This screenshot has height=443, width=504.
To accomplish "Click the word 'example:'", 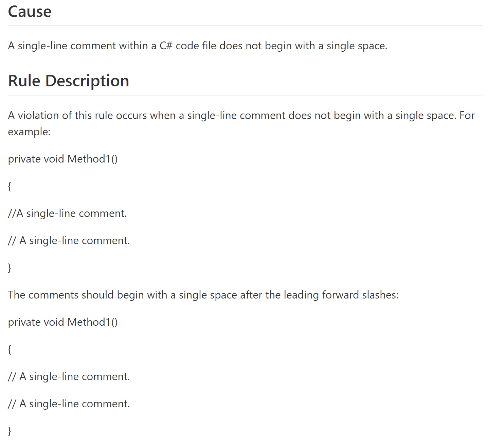I will [29, 132].
